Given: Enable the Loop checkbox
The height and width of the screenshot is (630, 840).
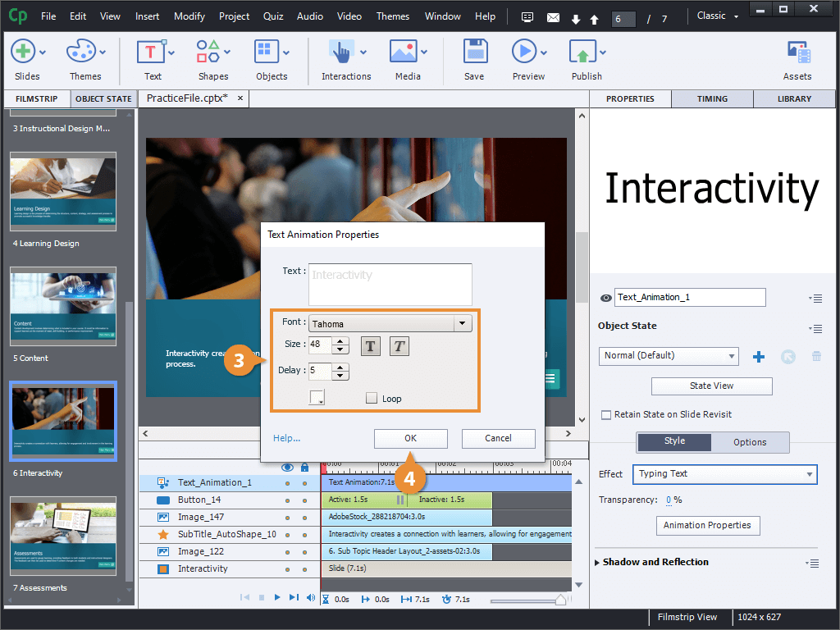Looking at the screenshot, I should pyautogui.click(x=372, y=399).
